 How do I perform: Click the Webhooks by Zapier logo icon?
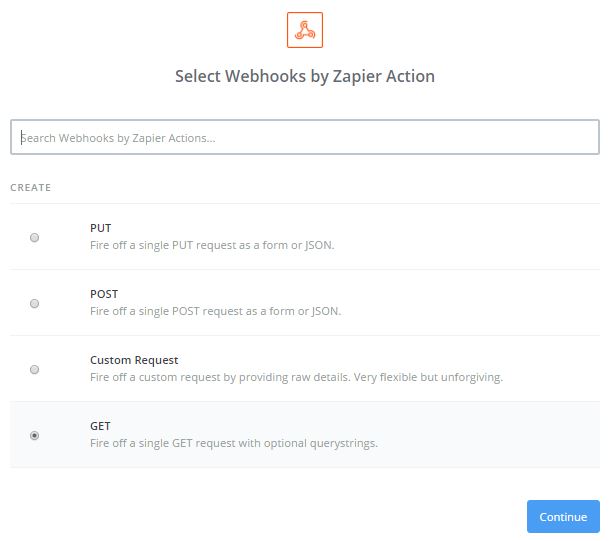point(304,30)
